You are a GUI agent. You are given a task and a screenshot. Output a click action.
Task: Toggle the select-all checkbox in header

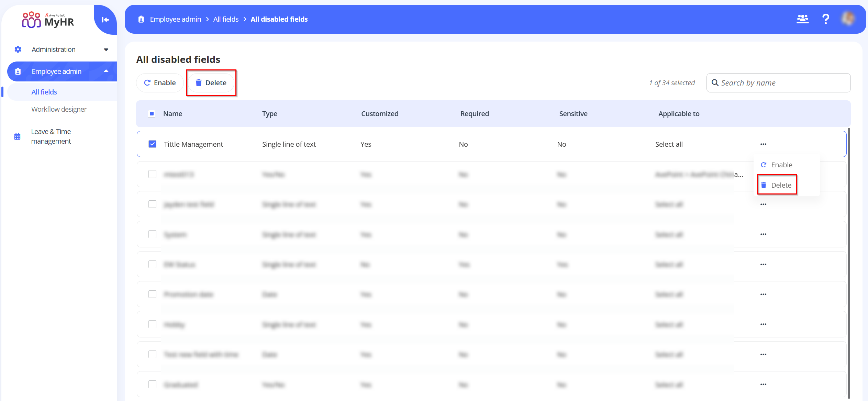pyautogui.click(x=152, y=114)
